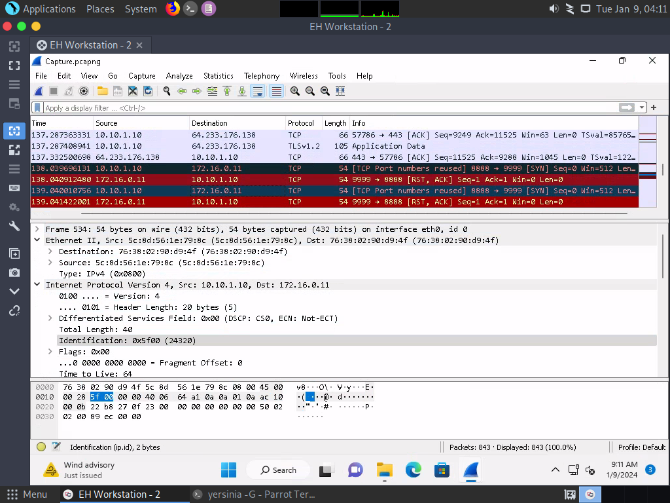Collapse the Internet Protocol Version 4 section

38,284
